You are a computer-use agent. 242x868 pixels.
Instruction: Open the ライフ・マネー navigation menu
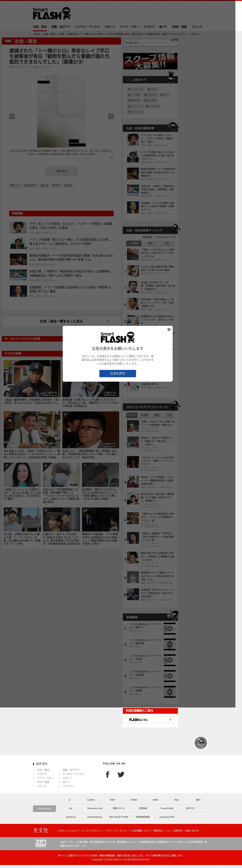[x=129, y=27]
